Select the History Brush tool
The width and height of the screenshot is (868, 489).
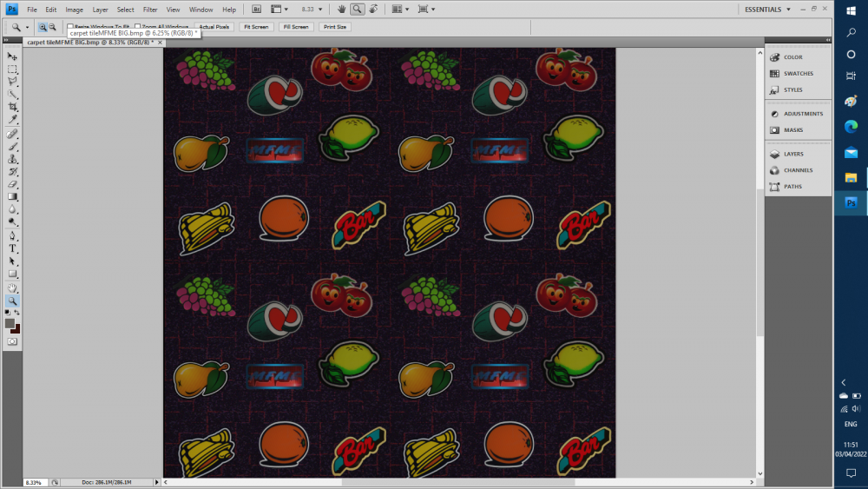point(12,172)
